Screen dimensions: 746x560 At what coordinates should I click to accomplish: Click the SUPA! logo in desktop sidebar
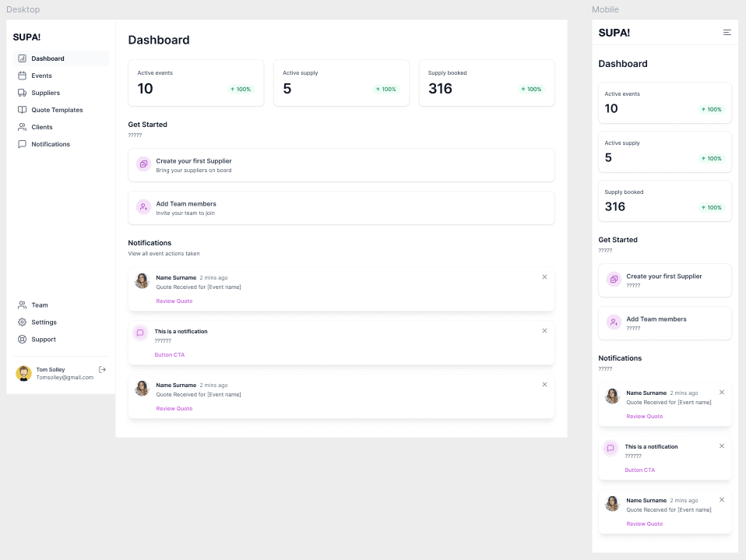tap(26, 37)
